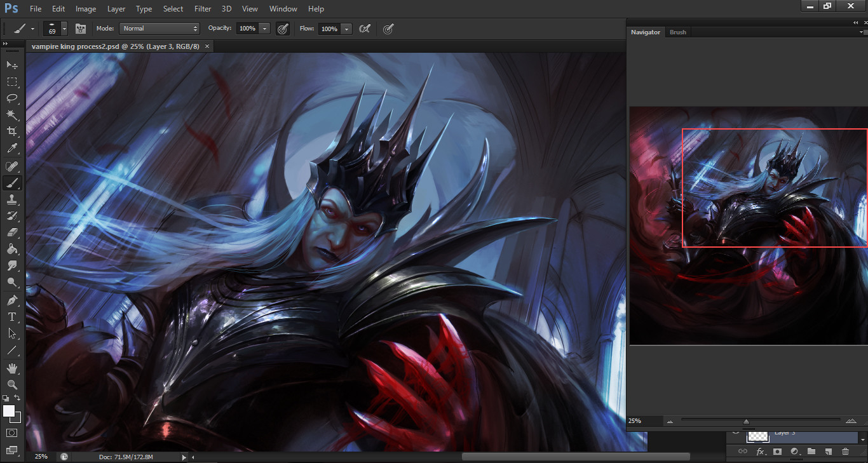Create a new layer group
The image size is (868, 463).
pyautogui.click(x=811, y=452)
